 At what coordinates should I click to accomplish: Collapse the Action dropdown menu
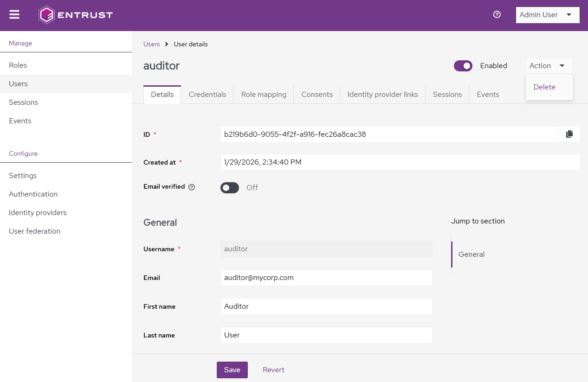[548, 66]
